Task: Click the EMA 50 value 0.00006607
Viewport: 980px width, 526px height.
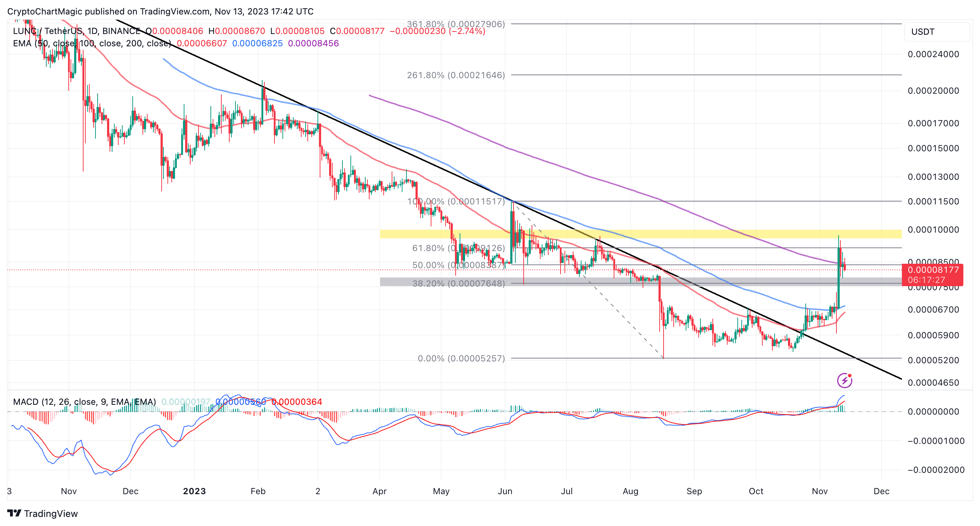Action: [202, 43]
